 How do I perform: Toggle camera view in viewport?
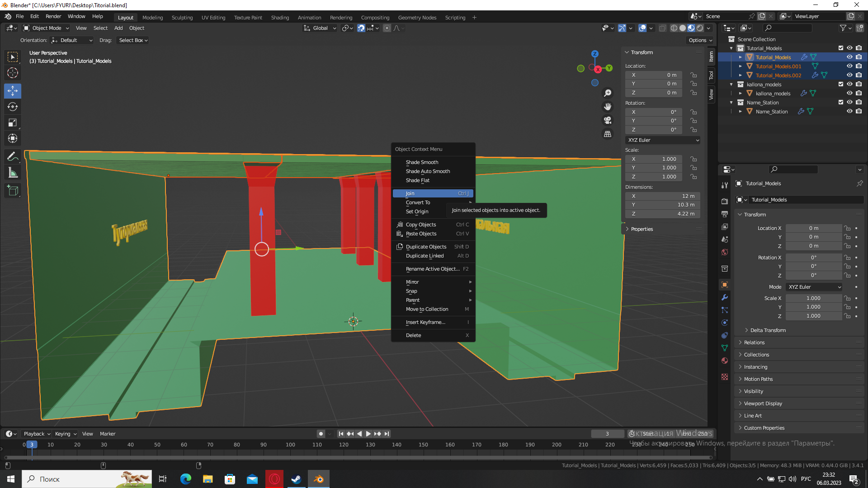[608, 120]
